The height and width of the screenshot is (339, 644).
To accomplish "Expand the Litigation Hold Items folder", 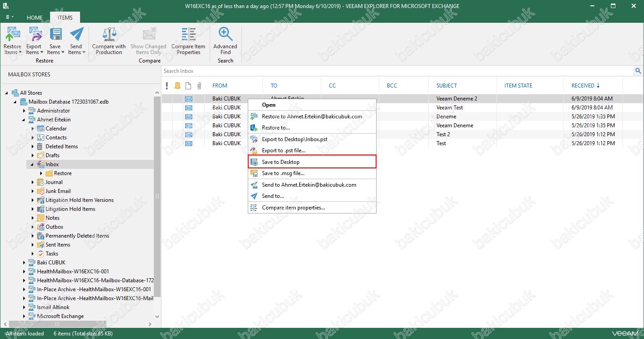I will tap(33, 209).
